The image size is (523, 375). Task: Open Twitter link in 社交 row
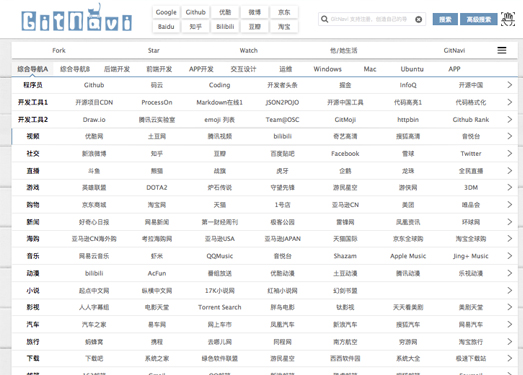point(471,153)
